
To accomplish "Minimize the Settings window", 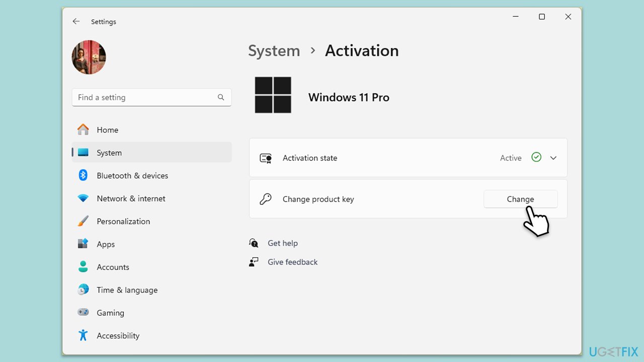I will (x=516, y=17).
